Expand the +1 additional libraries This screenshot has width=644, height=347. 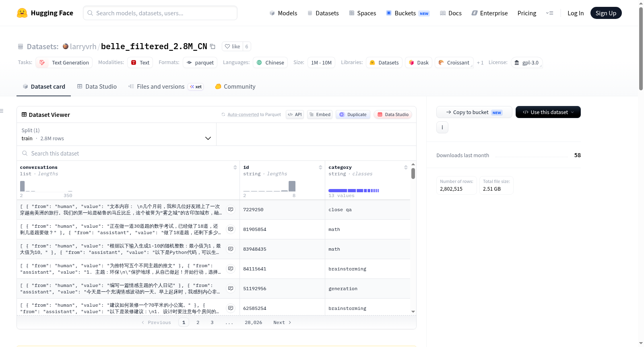pyautogui.click(x=480, y=62)
